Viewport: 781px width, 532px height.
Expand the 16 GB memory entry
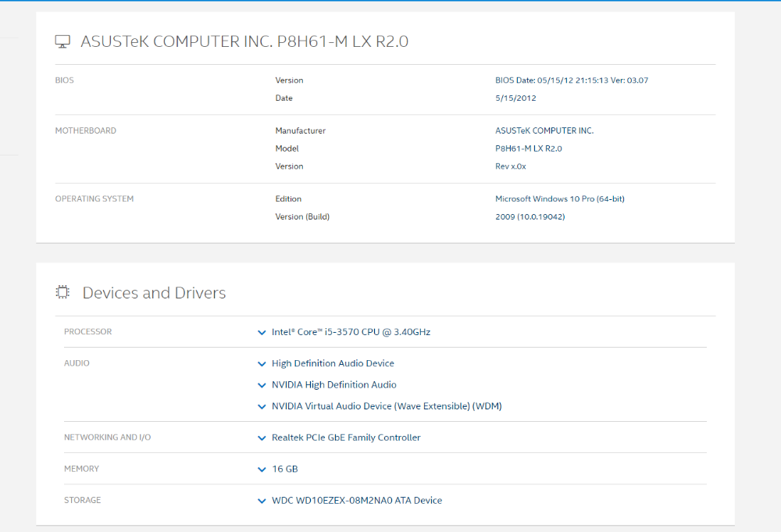(262, 470)
